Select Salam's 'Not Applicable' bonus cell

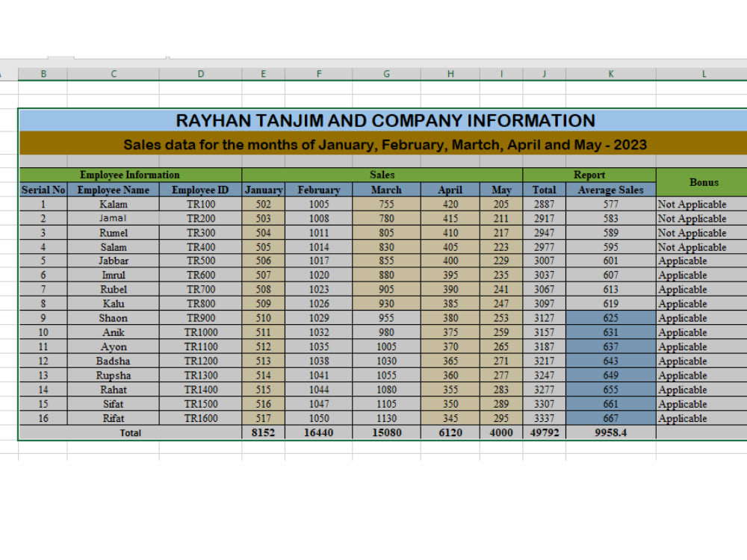pyautogui.click(x=701, y=246)
